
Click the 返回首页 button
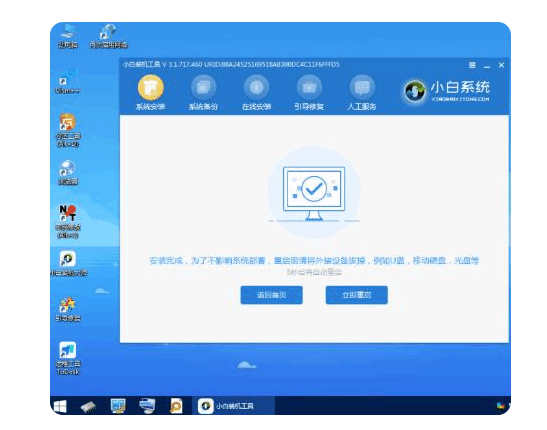[x=271, y=295]
